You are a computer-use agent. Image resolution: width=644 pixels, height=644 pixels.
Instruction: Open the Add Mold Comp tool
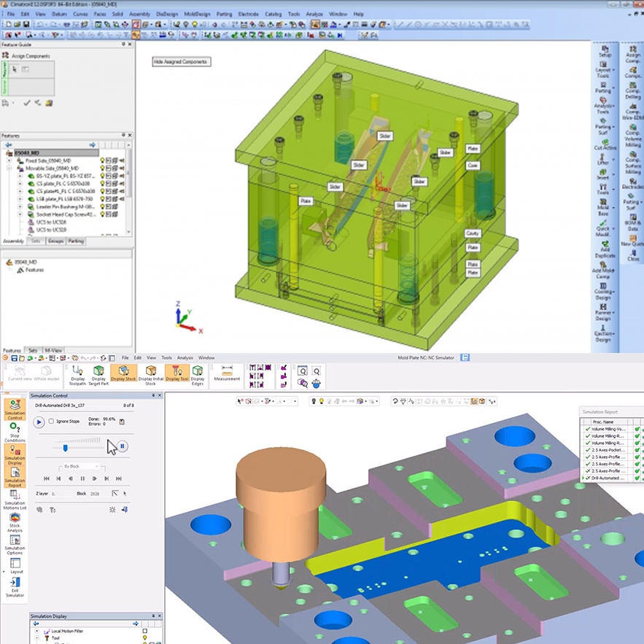(603, 270)
